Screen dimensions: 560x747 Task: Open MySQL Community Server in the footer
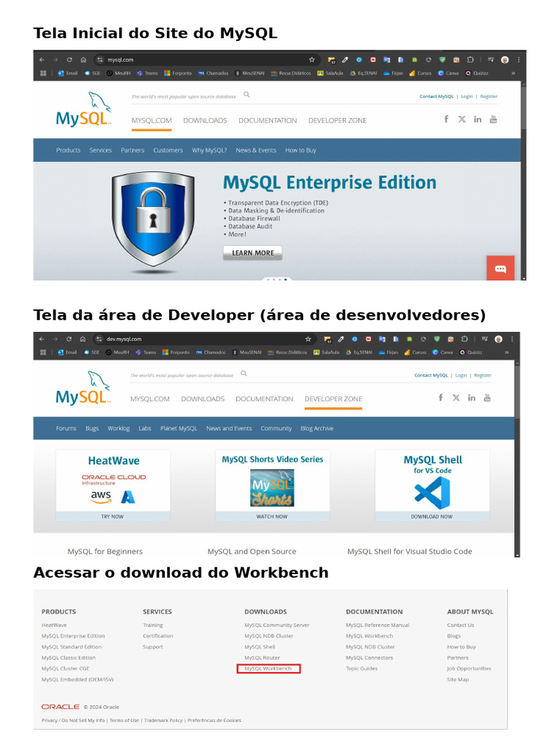[276, 625]
